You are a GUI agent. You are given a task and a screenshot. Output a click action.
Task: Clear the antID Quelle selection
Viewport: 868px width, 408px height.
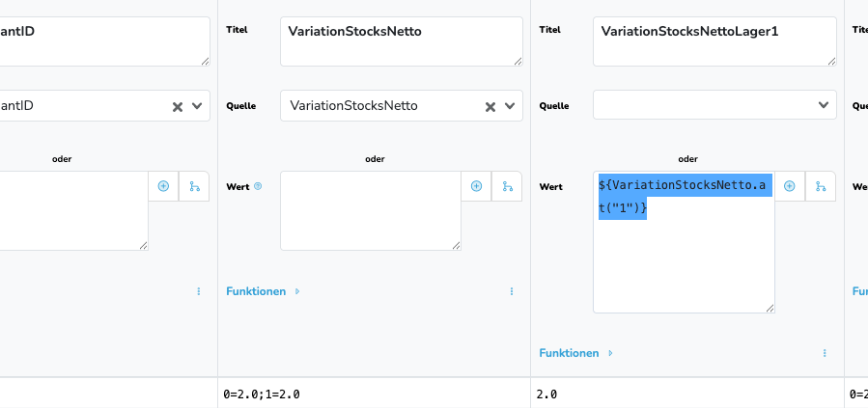[177, 106]
